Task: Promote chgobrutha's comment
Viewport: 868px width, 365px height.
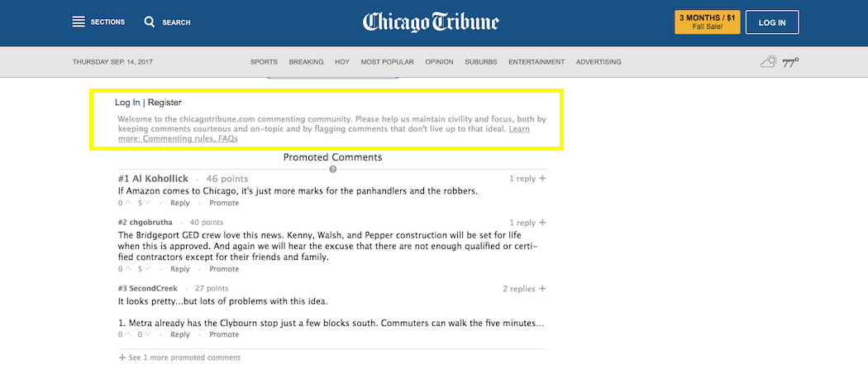Action: point(224,269)
